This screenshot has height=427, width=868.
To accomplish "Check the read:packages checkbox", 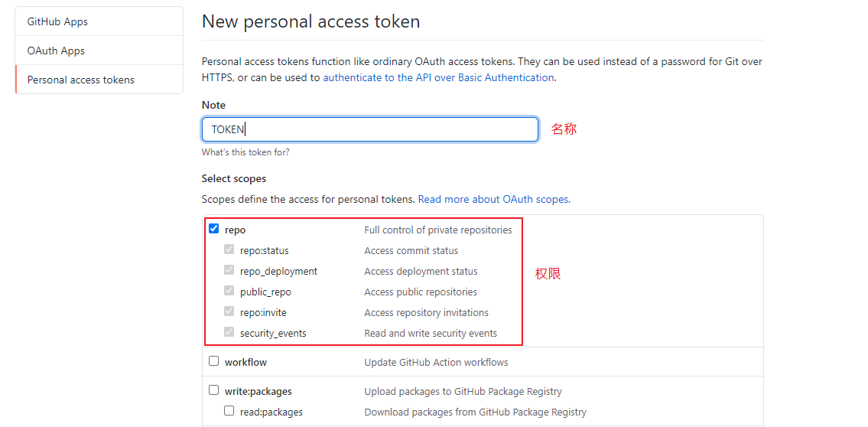I will pyautogui.click(x=229, y=411).
